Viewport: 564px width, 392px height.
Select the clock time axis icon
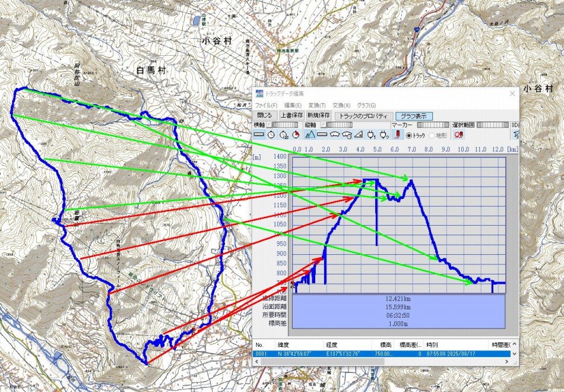271,135
